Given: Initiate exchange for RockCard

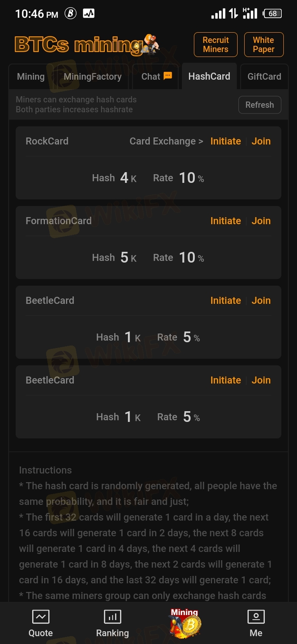Looking at the screenshot, I should tap(226, 141).
